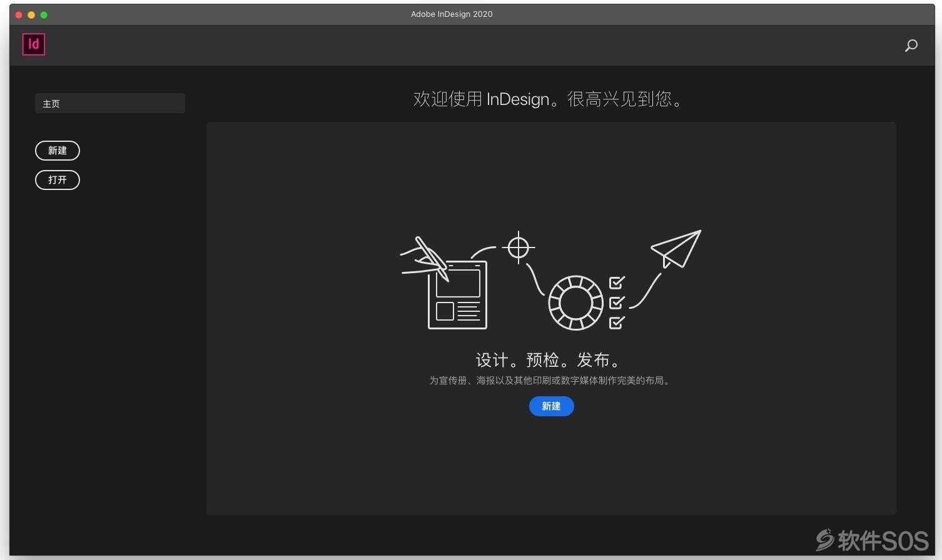Click the 打开 open button
Screen dimensions: 942x560
click(58, 180)
